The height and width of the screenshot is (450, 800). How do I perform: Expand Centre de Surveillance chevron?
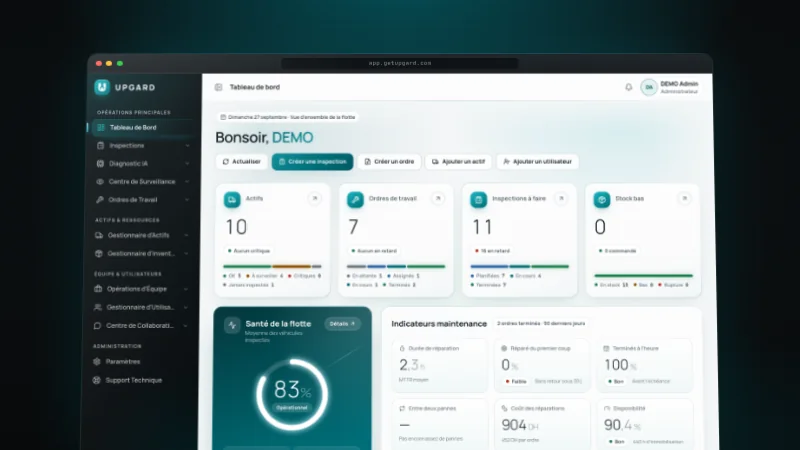point(187,182)
